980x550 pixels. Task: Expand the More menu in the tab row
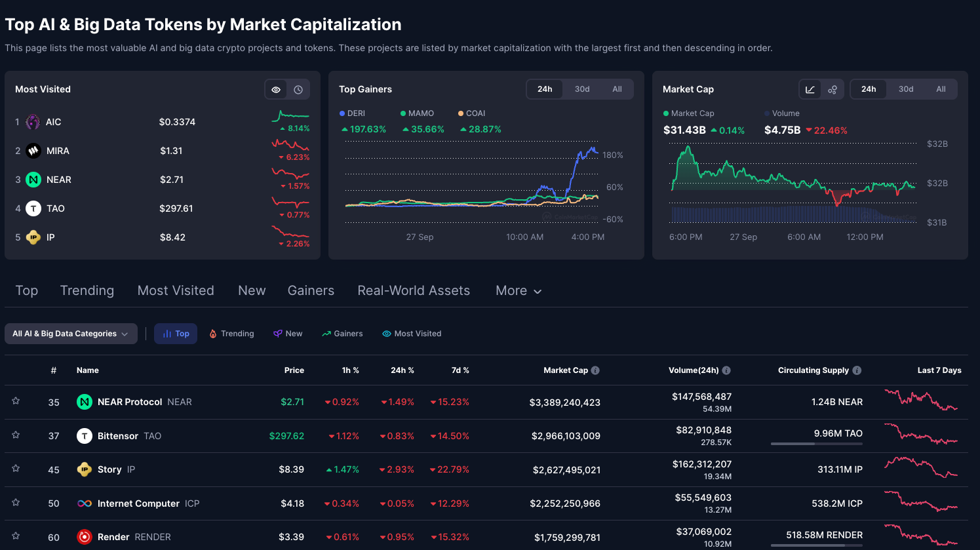click(x=519, y=290)
